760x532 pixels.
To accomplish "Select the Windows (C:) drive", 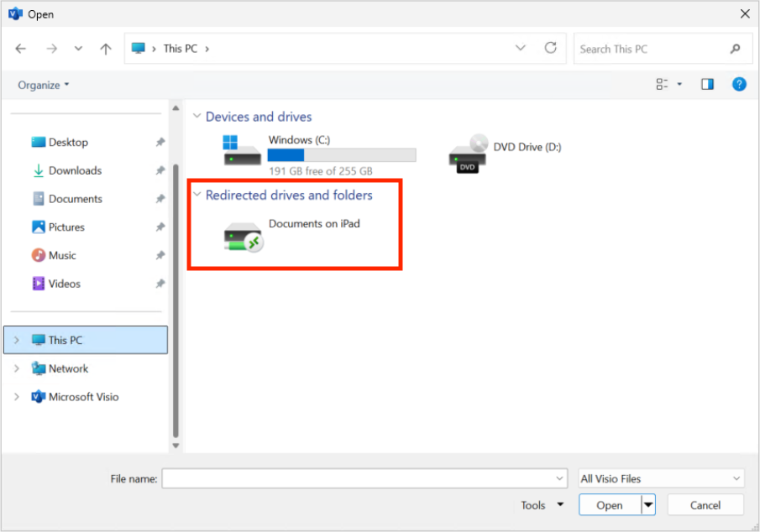I will point(302,140).
